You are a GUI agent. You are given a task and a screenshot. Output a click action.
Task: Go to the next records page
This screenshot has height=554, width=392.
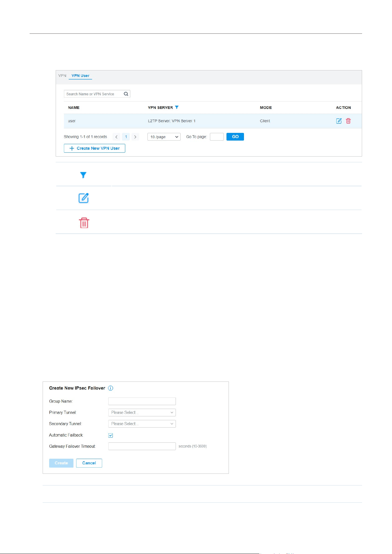click(135, 137)
